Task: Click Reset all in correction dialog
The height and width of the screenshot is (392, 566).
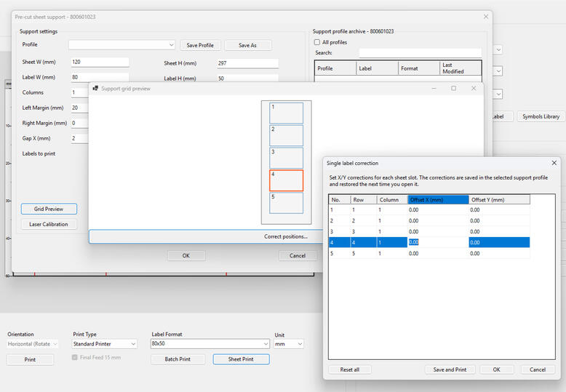Action: click(349, 369)
